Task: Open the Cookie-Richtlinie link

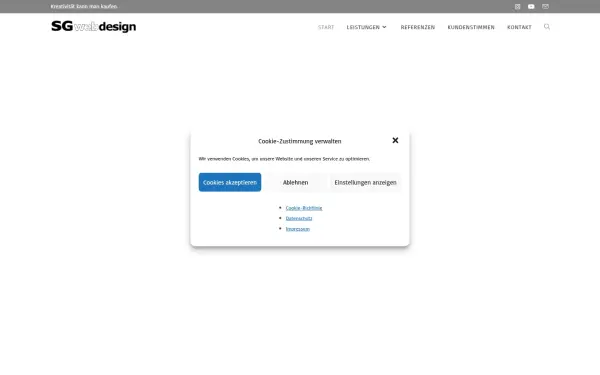Action: tap(304, 208)
